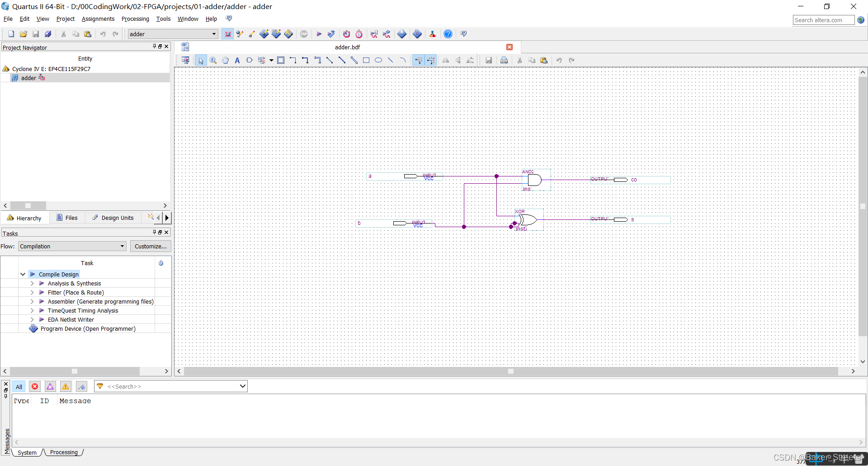Toggle the highlighted settings icon in main toolbar
Viewport: 868px width, 466px height.
pyautogui.click(x=227, y=34)
